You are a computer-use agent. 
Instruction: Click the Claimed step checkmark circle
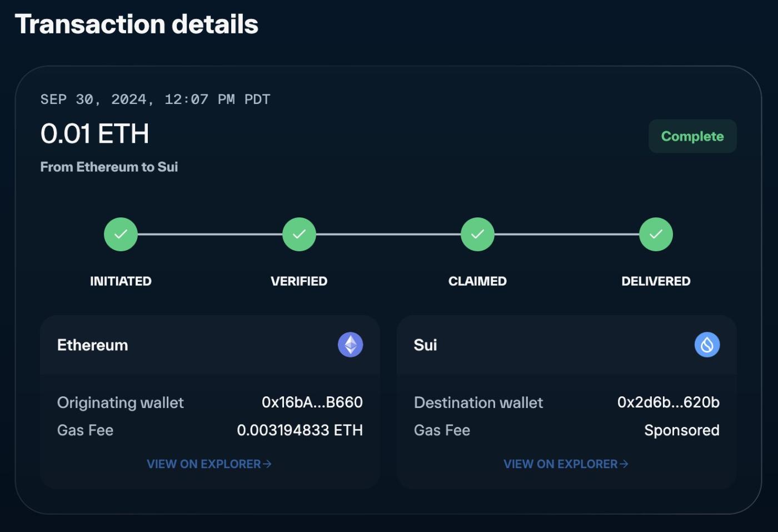[477, 234]
